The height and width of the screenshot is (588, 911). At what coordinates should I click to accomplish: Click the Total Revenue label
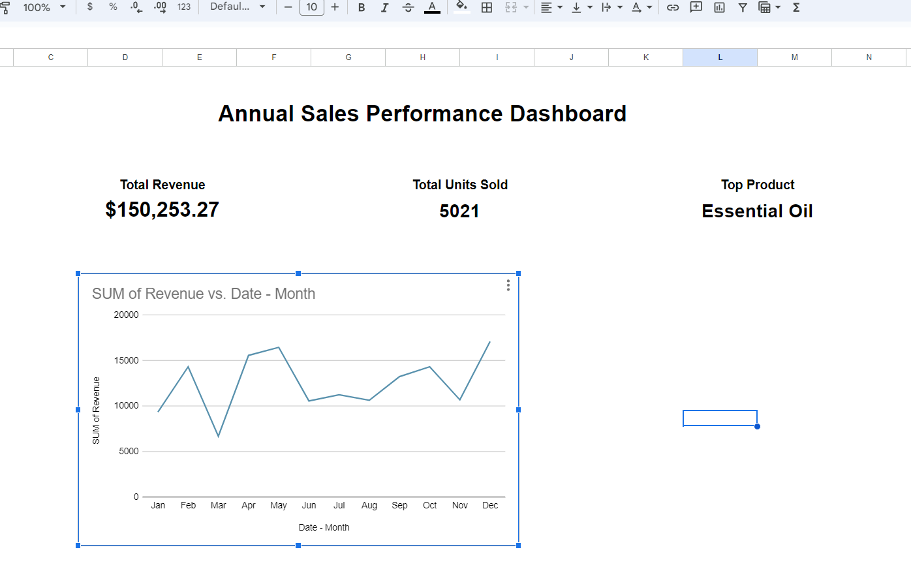(162, 185)
